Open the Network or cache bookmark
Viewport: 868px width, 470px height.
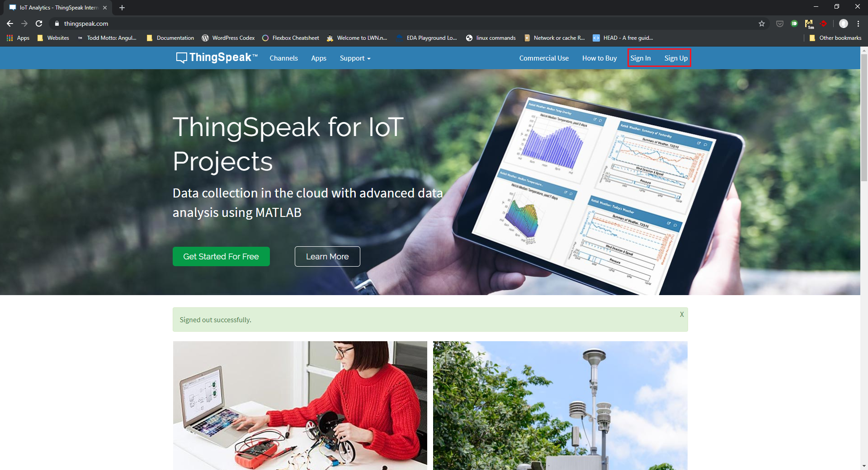554,38
